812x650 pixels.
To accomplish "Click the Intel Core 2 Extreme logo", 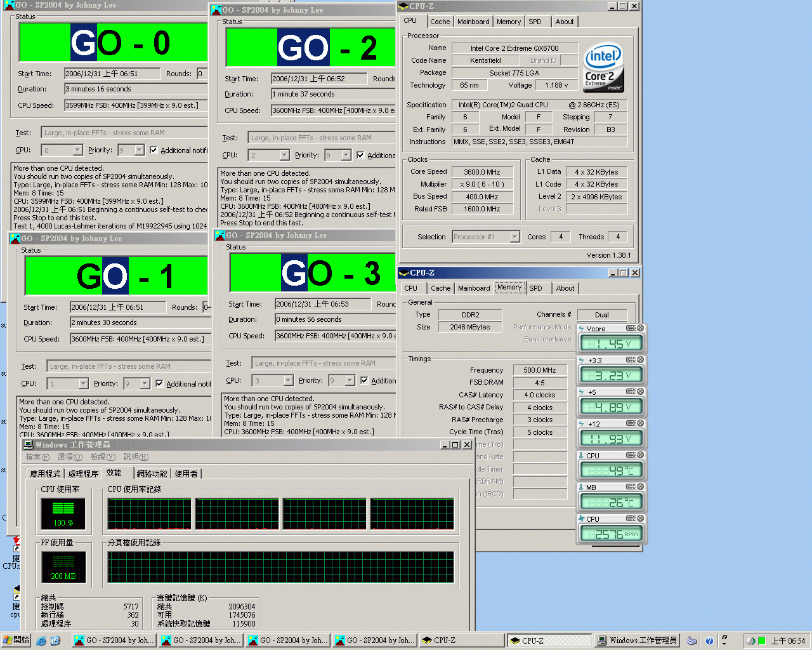I will pyautogui.click(x=603, y=67).
